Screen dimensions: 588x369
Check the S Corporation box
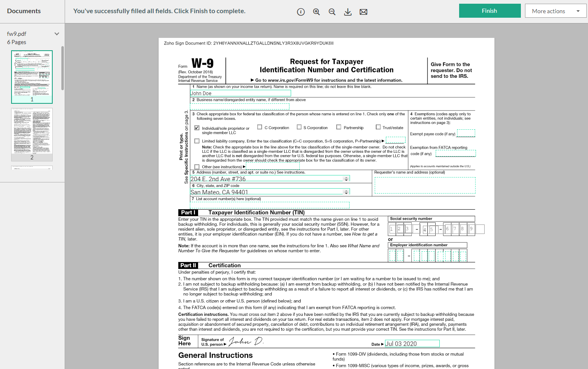click(299, 127)
